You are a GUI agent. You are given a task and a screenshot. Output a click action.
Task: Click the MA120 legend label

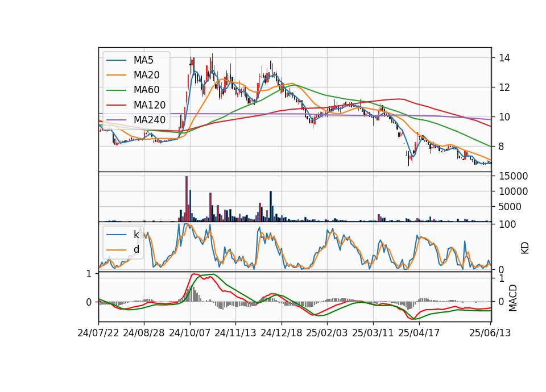(150, 105)
